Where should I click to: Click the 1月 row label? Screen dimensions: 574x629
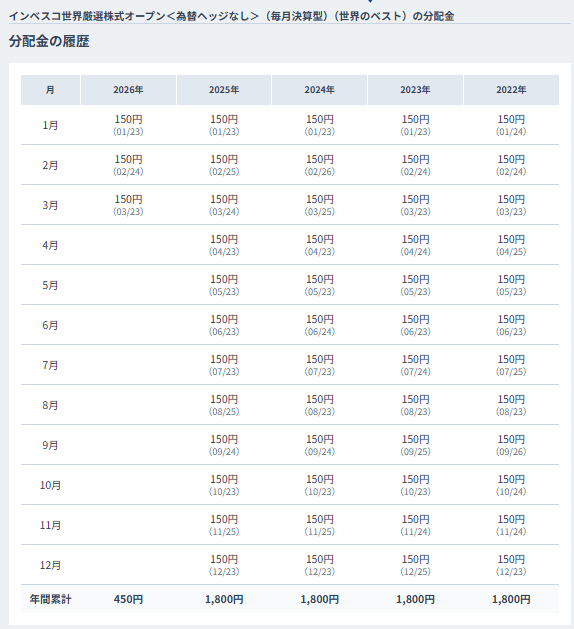(x=50, y=126)
